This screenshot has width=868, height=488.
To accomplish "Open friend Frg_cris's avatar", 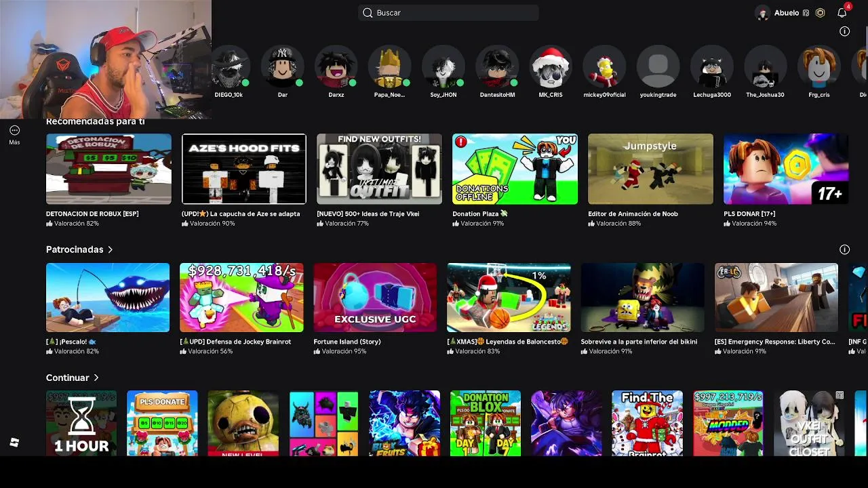I will 819,67.
